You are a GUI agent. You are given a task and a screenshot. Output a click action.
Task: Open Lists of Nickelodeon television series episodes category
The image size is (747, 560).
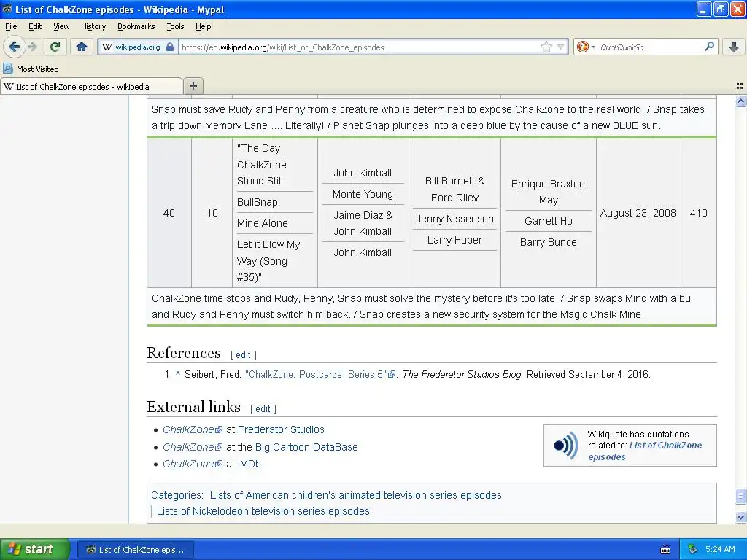[263, 511]
